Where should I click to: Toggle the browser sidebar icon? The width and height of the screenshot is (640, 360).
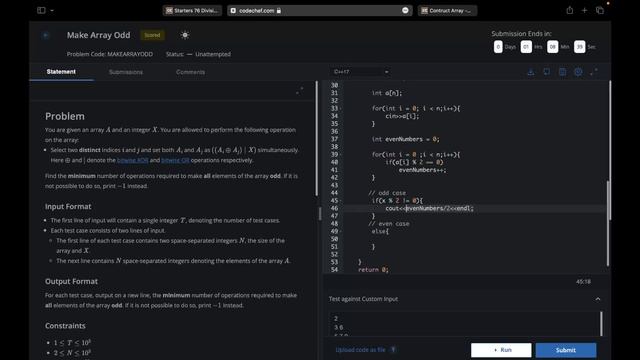tap(41, 11)
